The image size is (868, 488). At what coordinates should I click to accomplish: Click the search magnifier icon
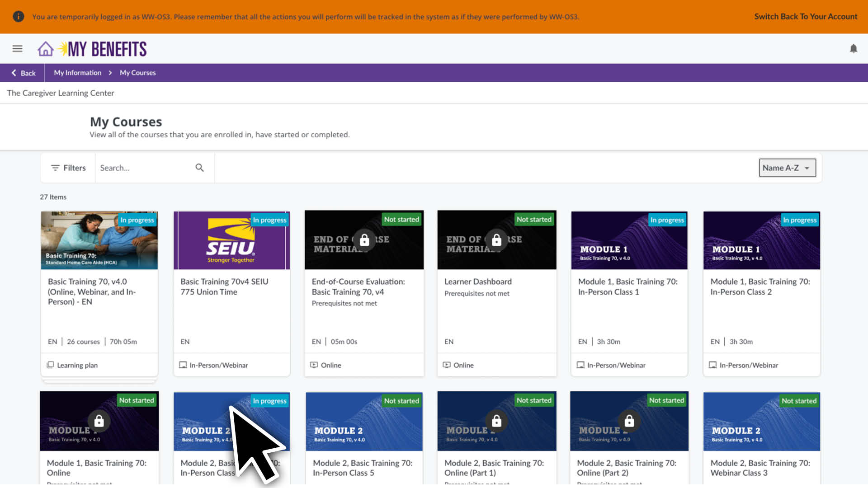pyautogui.click(x=199, y=168)
